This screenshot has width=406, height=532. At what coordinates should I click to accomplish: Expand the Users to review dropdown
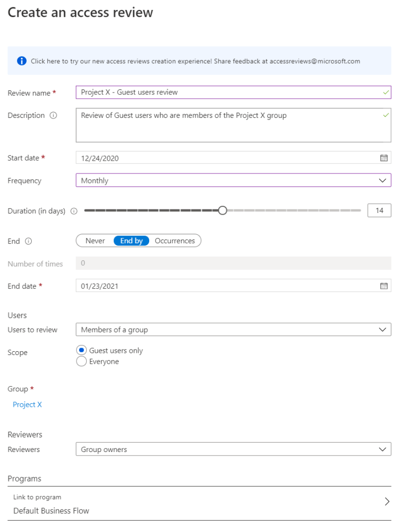[233, 330]
